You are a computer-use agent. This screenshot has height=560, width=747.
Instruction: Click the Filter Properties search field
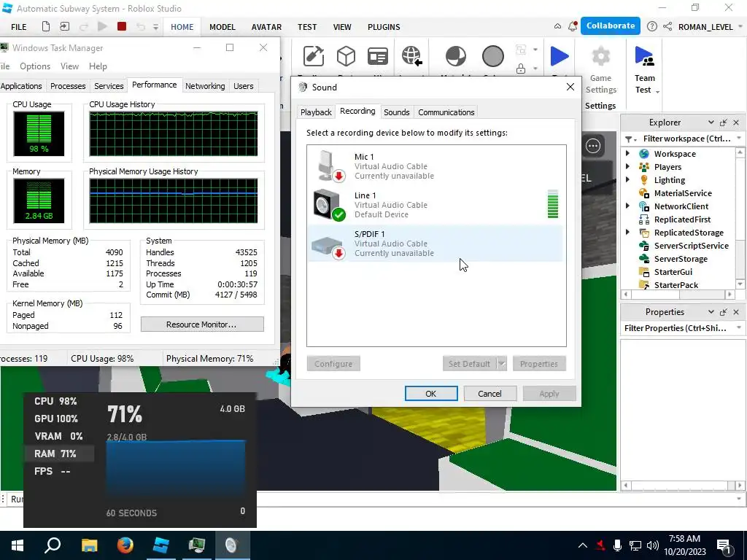[x=676, y=328]
